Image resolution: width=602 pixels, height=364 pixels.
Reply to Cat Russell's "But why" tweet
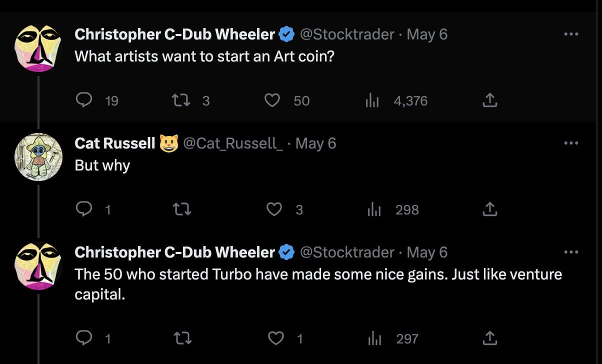(x=82, y=209)
